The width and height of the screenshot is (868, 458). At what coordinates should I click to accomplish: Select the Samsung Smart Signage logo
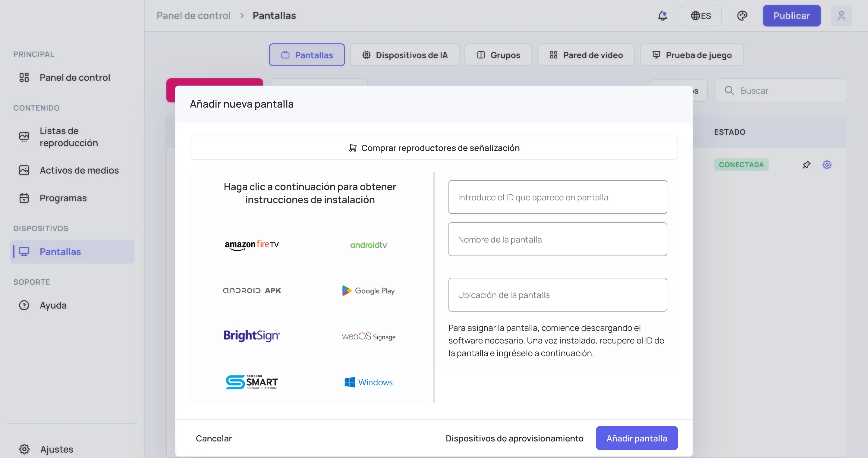pos(252,382)
